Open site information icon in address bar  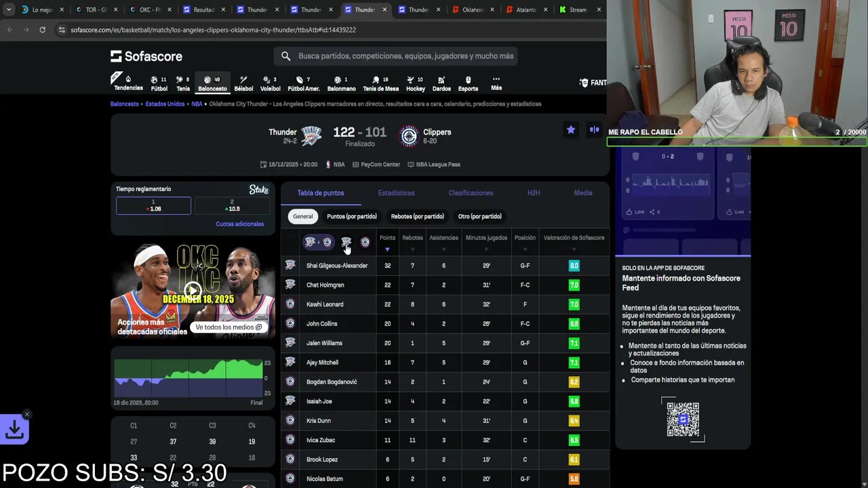[x=62, y=30]
